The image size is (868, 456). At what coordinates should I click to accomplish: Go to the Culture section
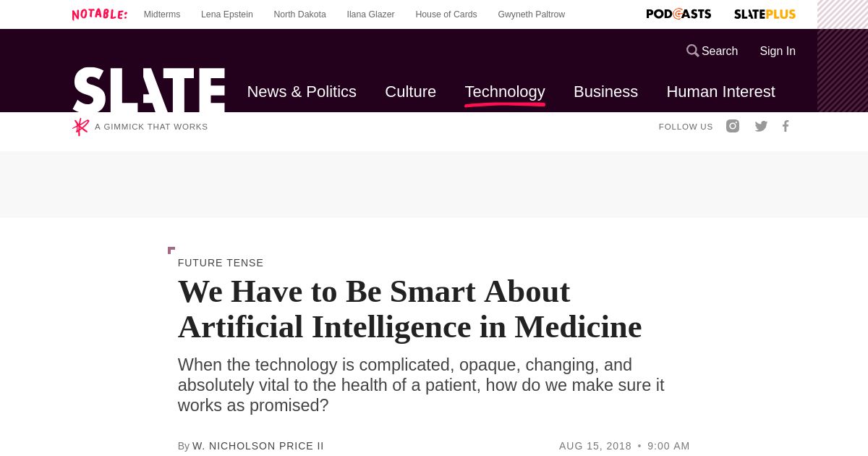tap(410, 92)
